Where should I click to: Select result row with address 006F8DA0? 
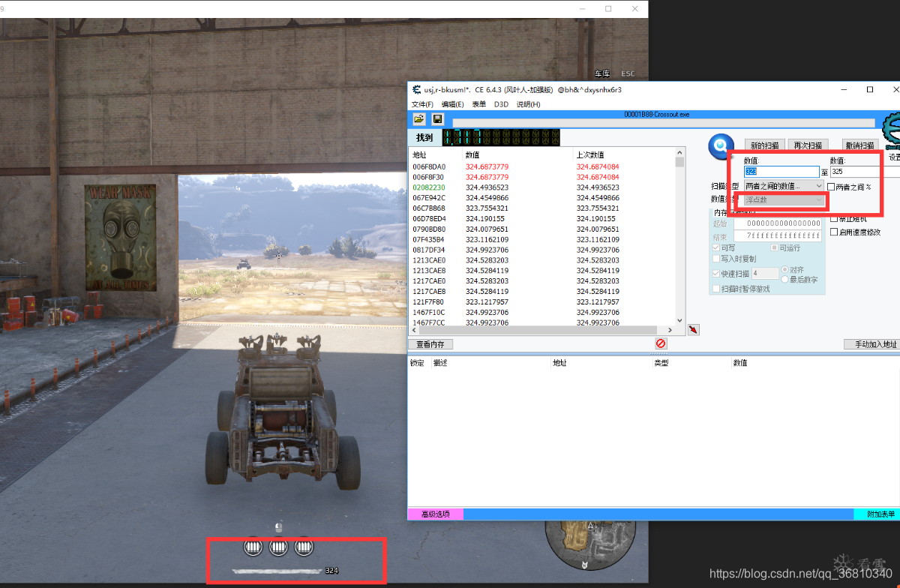tap(541, 166)
